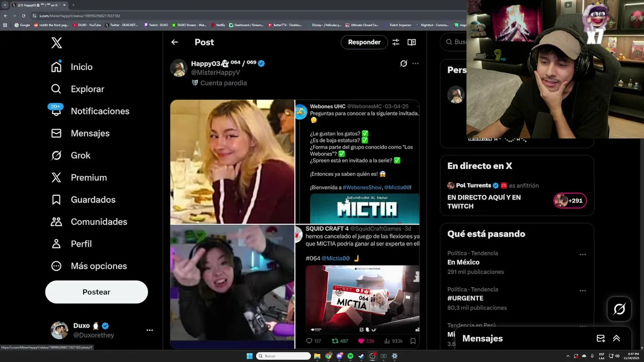Open the middle-finger streamer photo
This screenshot has width=644, height=362.
click(x=232, y=287)
